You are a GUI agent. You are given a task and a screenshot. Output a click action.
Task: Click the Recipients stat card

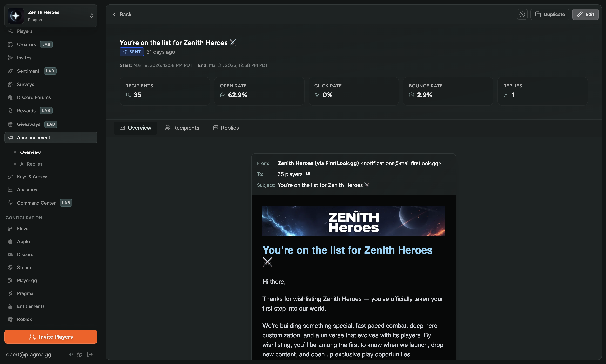point(165,91)
